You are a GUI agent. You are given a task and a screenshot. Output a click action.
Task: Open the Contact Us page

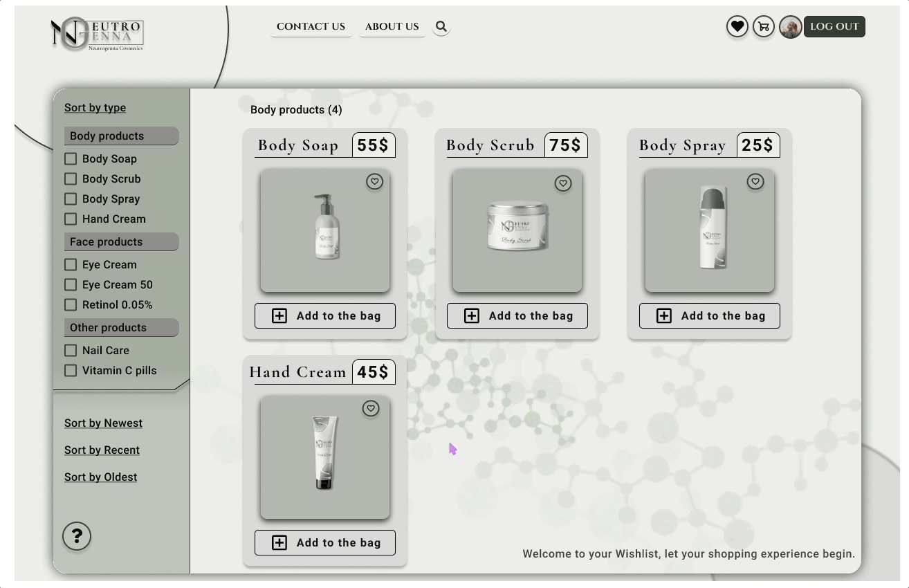(311, 27)
